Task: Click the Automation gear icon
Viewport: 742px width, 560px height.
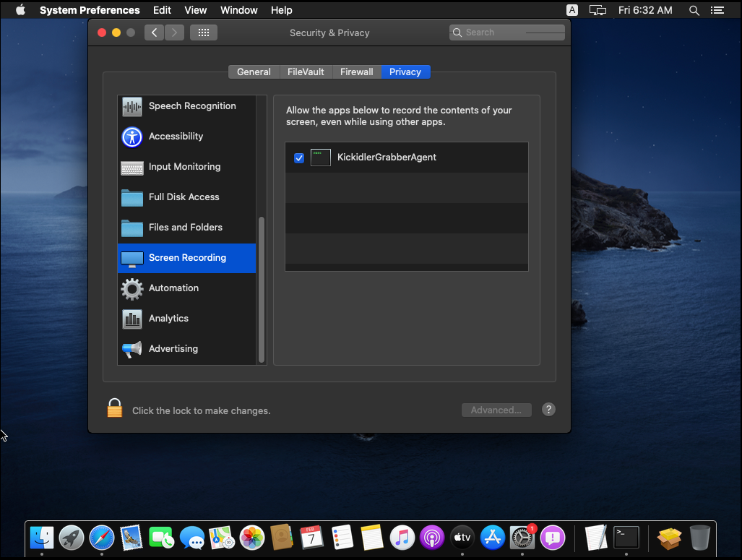Action: [132, 289]
